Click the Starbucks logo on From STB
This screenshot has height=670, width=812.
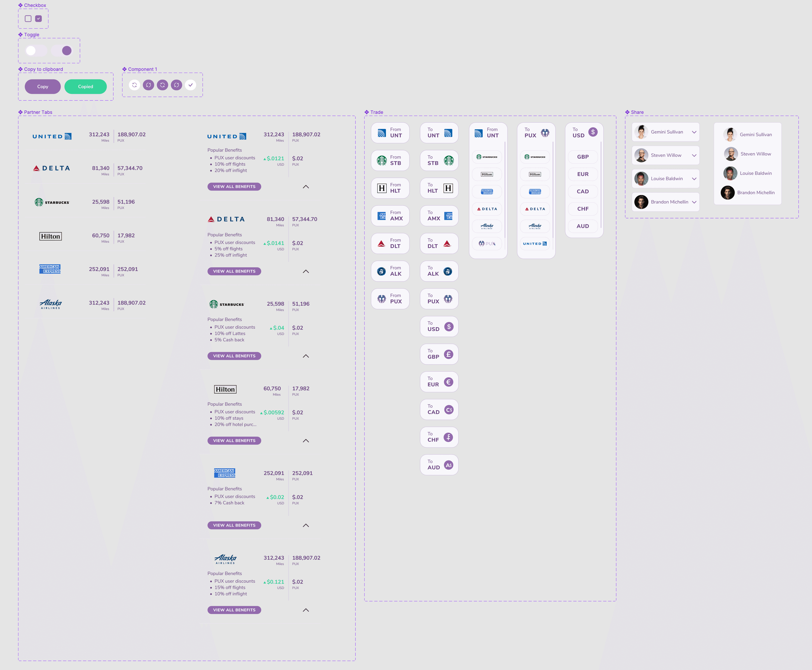coord(382,160)
